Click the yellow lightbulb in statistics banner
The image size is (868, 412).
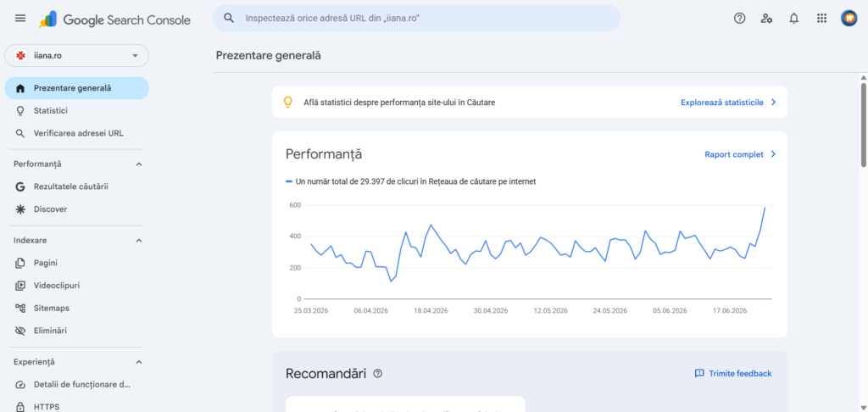[287, 102]
